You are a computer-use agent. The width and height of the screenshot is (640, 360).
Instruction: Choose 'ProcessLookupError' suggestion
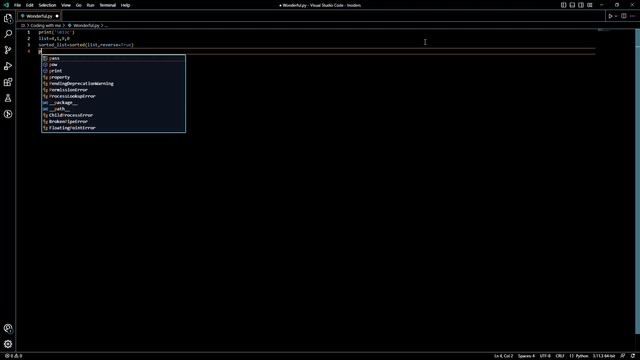[x=113, y=96]
